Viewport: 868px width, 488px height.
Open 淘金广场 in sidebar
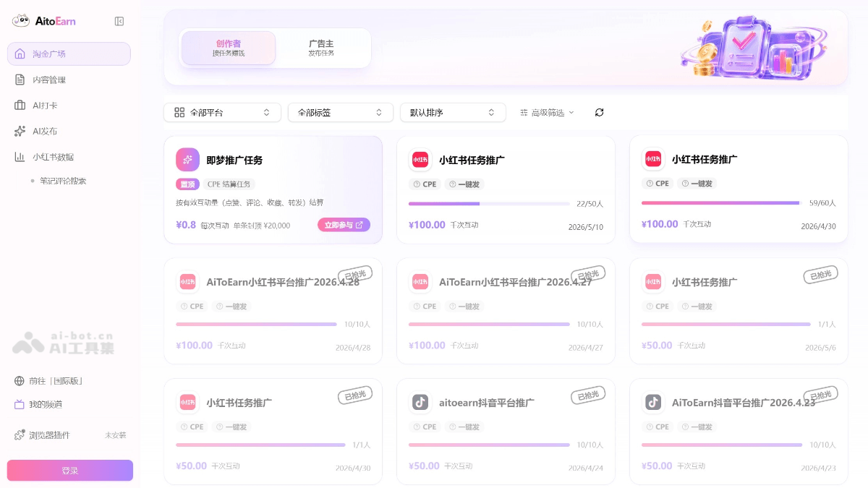[69, 53]
